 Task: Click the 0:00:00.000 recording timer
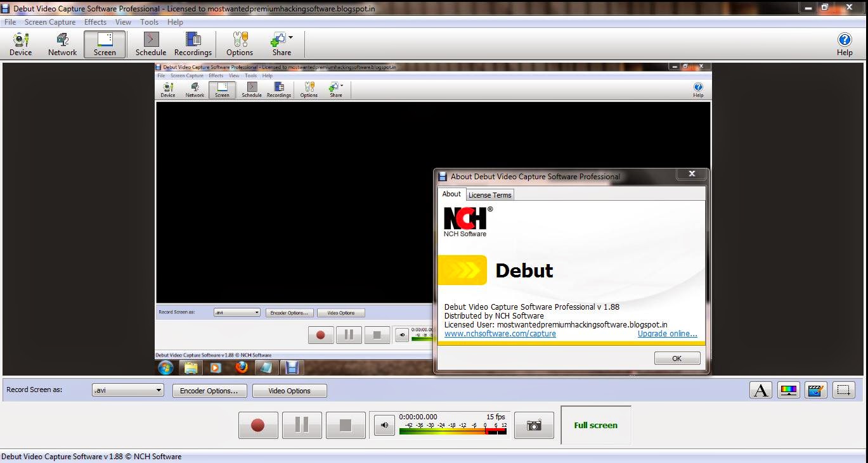tap(418, 417)
